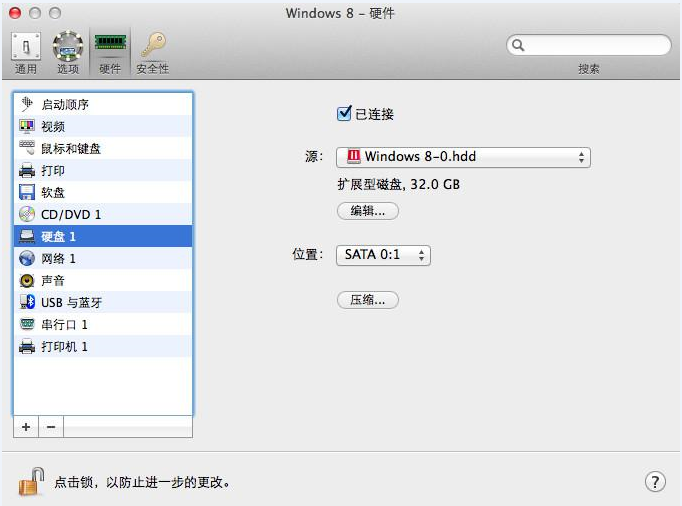Select 网络 1 network device
The width and height of the screenshot is (682, 506).
pyautogui.click(x=58, y=258)
